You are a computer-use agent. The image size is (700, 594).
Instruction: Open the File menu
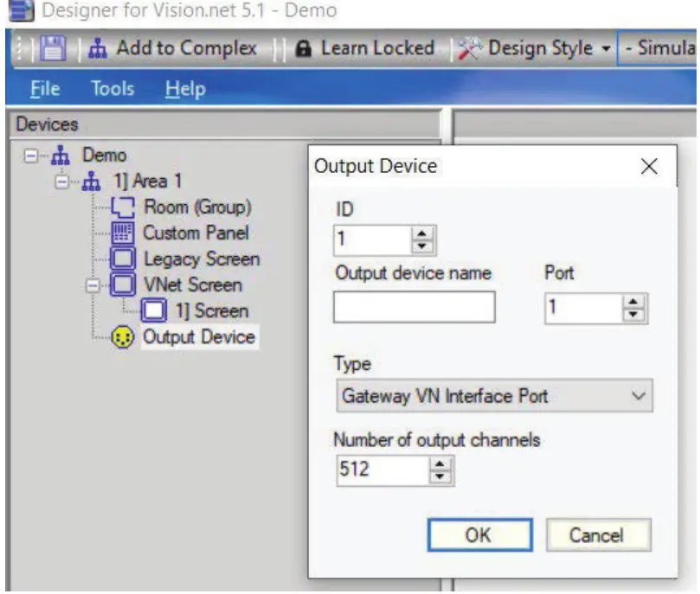[45, 89]
